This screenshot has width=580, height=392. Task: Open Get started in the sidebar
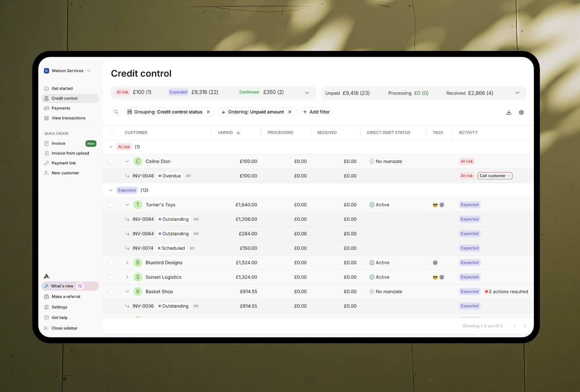click(62, 89)
